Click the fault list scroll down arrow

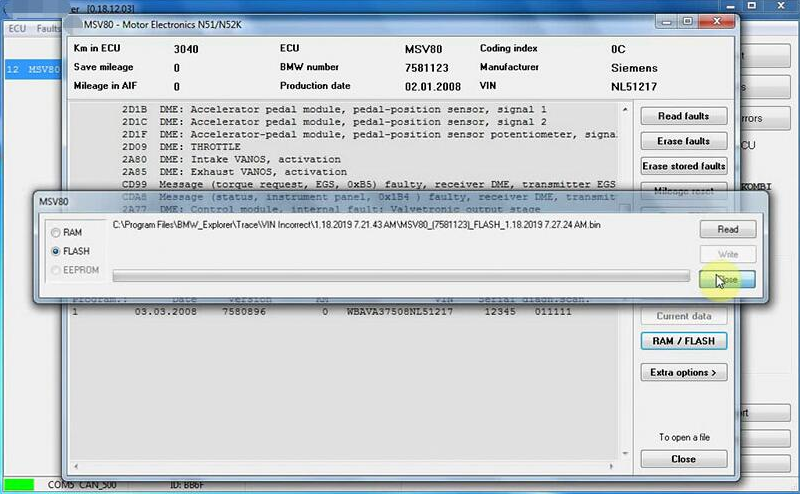[x=625, y=453]
